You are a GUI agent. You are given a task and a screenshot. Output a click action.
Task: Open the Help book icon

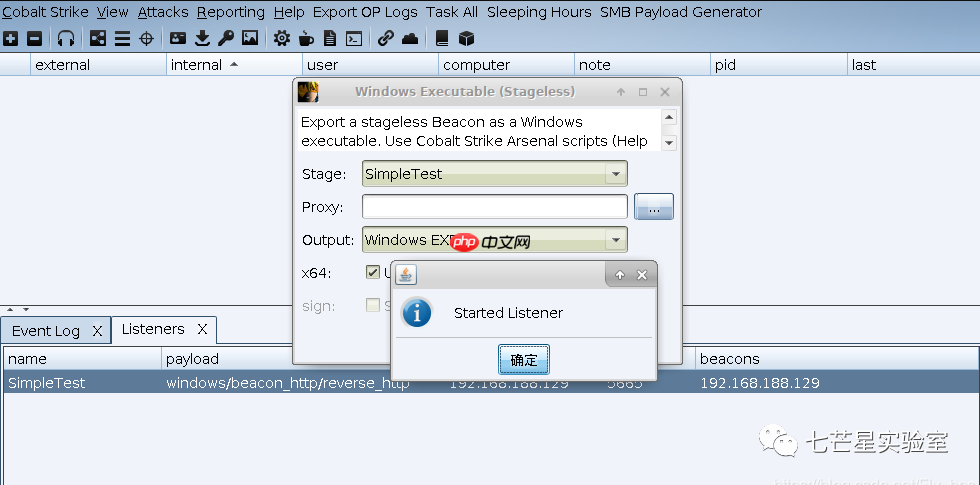pyautogui.click(x=442, y=39)
